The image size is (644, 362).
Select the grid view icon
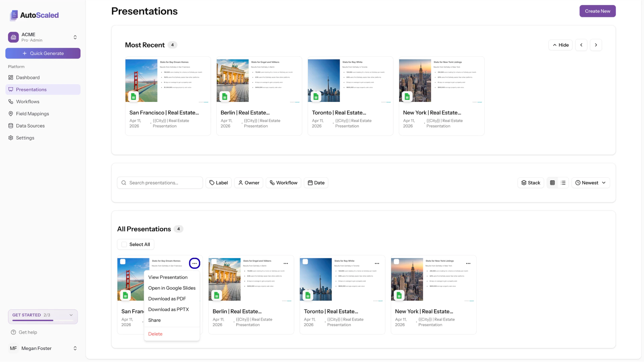tap(552, 183)
